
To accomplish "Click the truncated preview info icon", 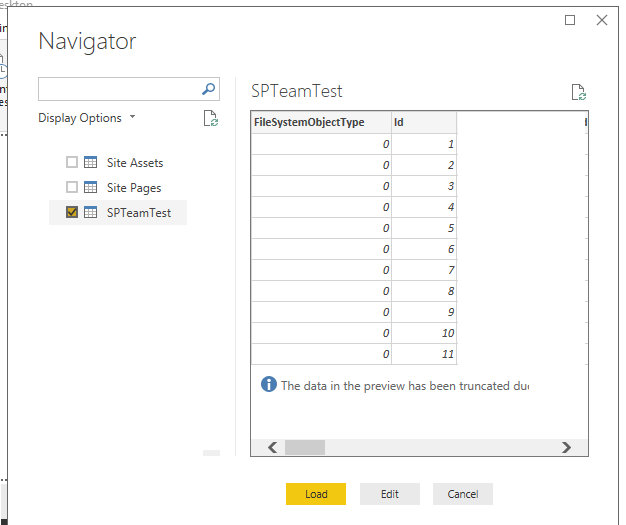I will (x=268, y=384).
